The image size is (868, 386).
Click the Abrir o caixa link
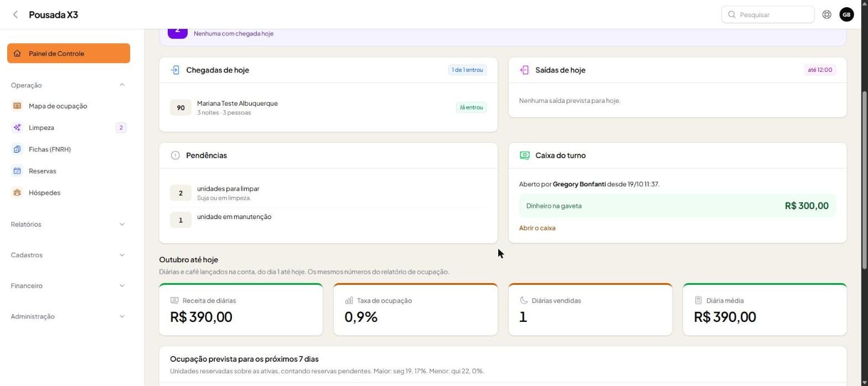tap(537, 228)
